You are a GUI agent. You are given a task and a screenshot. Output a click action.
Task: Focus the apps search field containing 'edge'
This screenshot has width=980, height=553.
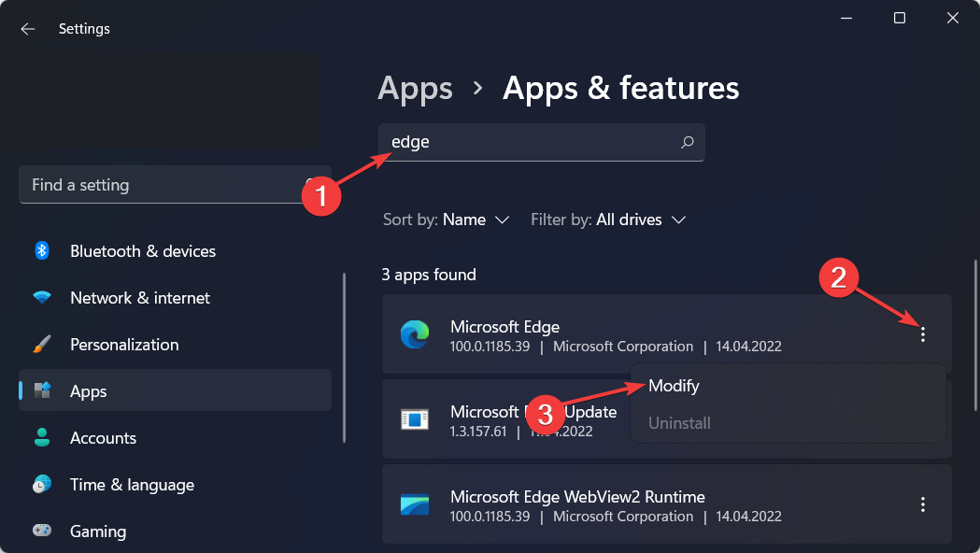[x=541, y=143]
